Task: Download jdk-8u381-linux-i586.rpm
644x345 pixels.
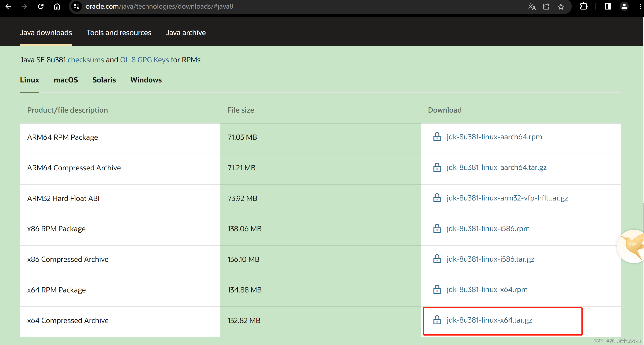Action: (x=488, y=228)
